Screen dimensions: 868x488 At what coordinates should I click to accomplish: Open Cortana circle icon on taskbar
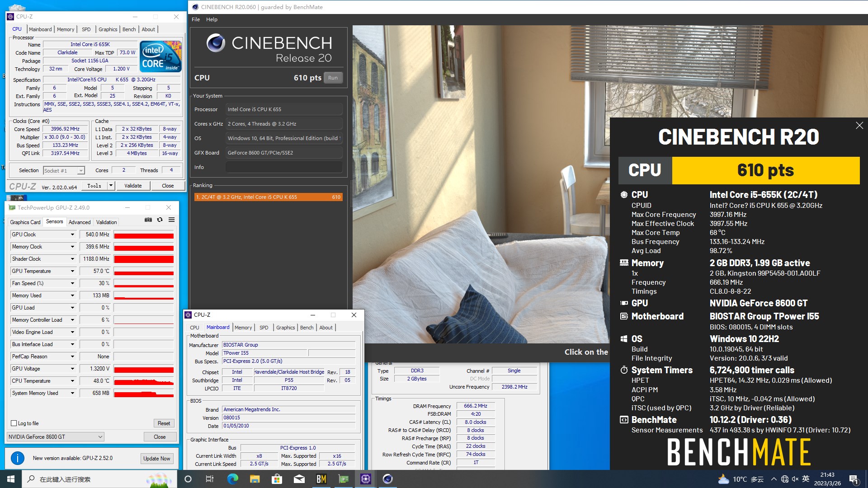click(x=188, y=479)
